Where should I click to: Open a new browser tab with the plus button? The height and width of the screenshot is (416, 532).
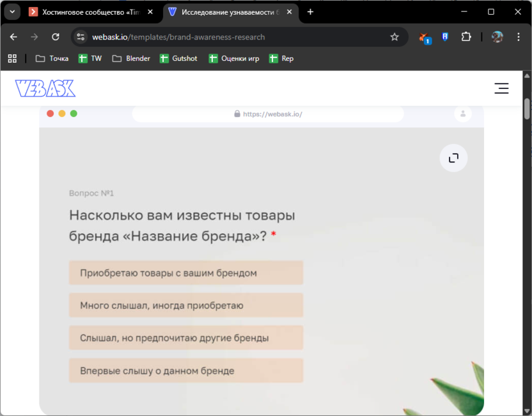coord(310,11)
